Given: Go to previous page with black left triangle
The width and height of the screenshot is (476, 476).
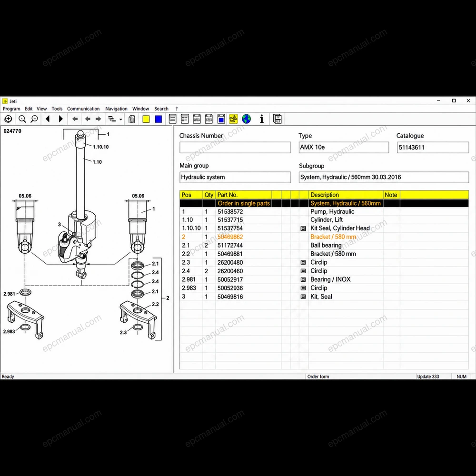Looking at the screenshot, I should [x=48, y=119].
